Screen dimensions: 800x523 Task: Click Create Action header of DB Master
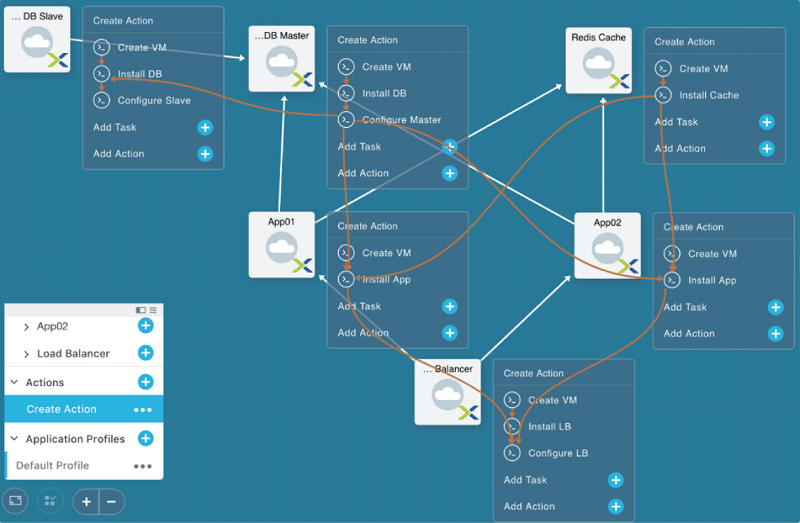pos(367,40)
